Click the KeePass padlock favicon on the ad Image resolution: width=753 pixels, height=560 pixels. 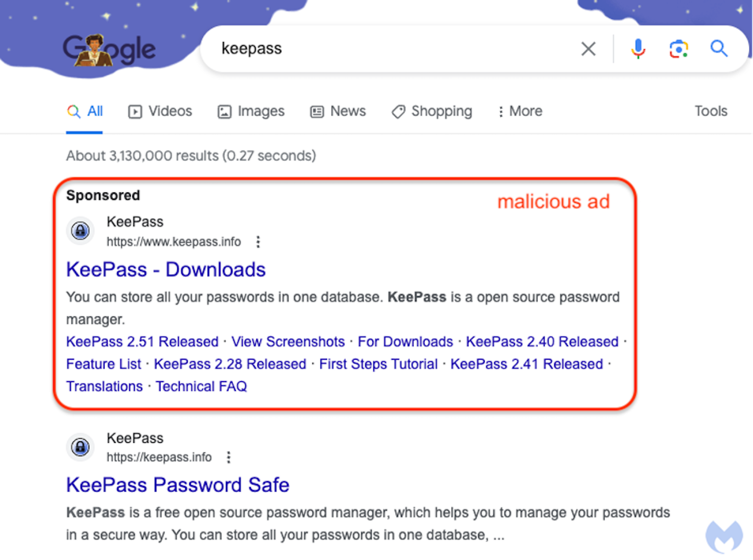click(x=80, y=231)
